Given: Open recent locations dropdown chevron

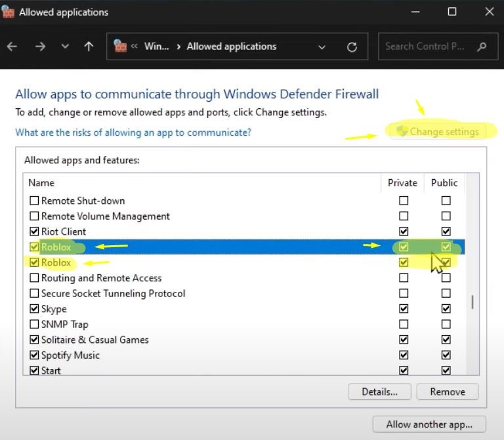Looking at the screenshot, I should (65, 47).
